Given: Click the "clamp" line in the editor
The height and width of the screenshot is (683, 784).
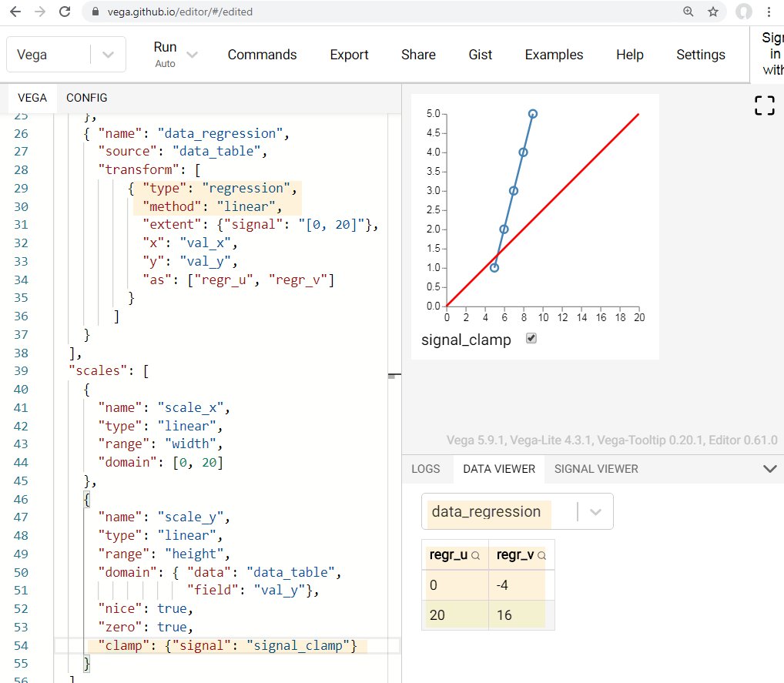Looking at the screenshot, I should click(x=227, y=646).
